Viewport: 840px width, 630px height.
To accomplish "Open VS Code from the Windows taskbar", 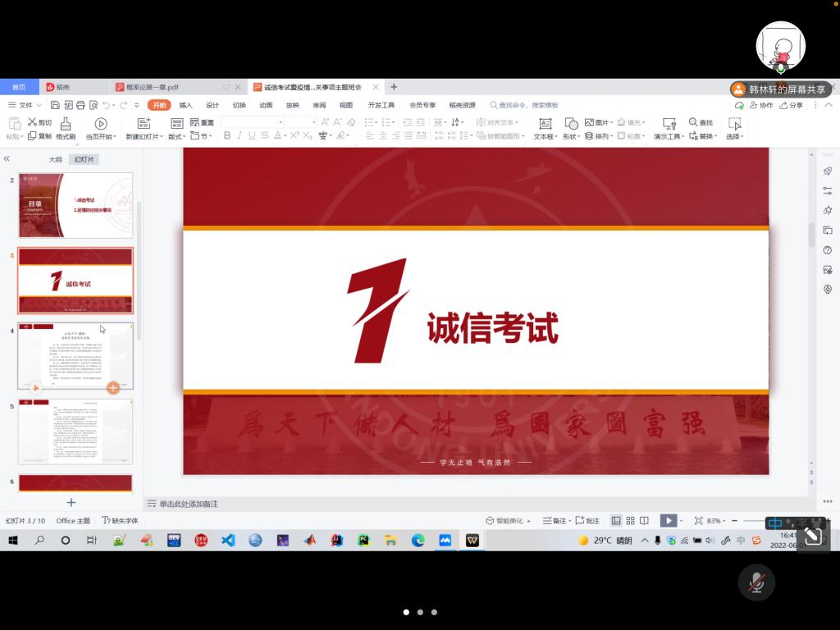I will (x=228, y=541).
